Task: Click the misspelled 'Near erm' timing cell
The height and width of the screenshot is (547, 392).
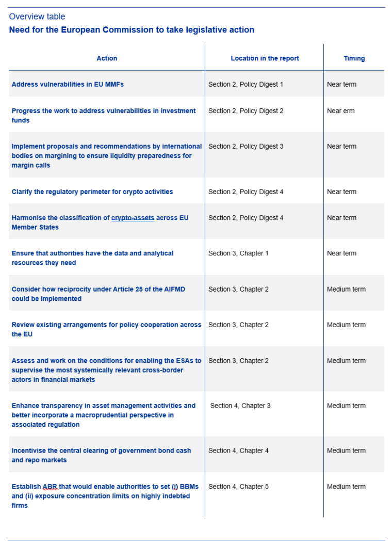Action: click(x=340, y=111)
